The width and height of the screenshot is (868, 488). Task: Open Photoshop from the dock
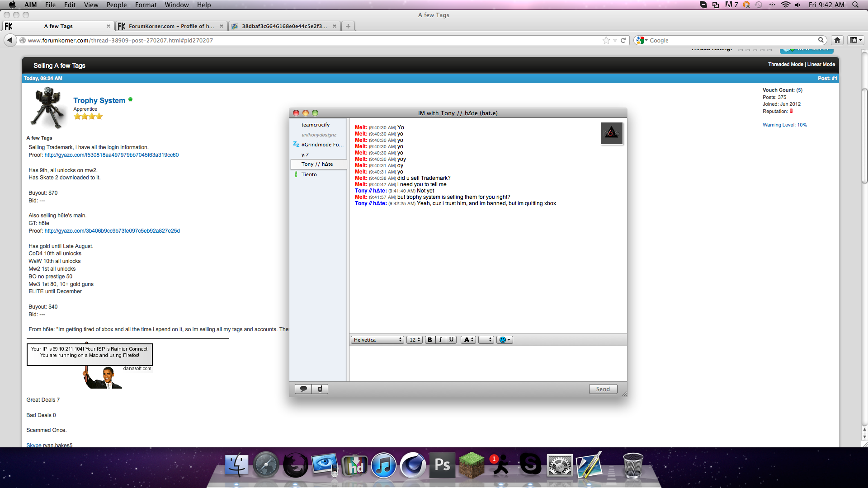pos(442,465)
